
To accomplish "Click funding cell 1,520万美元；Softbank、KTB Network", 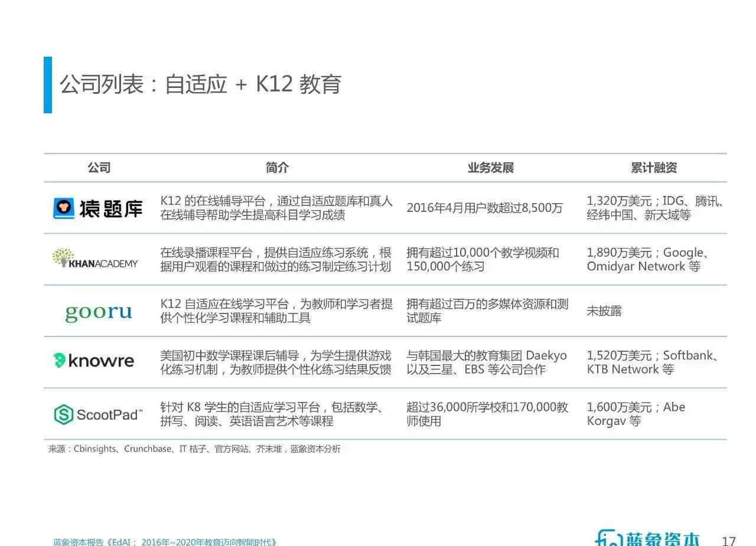I will [x=654, y=362].
